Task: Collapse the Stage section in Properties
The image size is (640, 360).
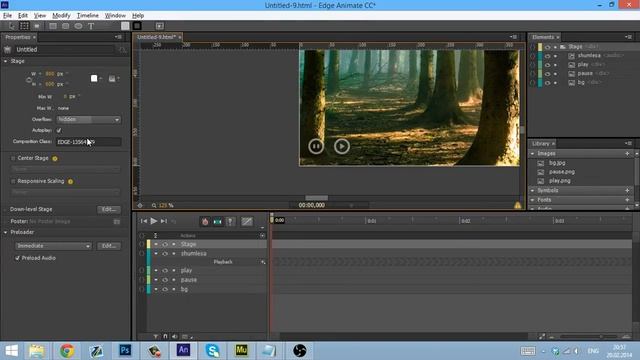Action: [x=6, y=61]
